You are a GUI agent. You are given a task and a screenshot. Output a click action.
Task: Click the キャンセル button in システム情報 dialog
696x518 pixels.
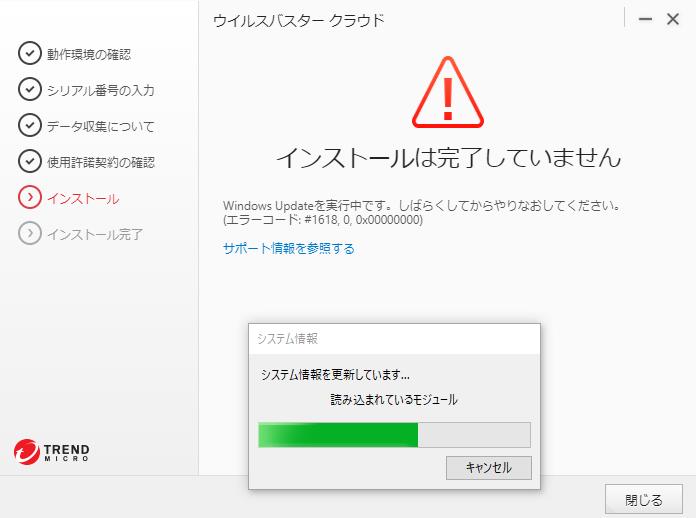click(489, 468)
